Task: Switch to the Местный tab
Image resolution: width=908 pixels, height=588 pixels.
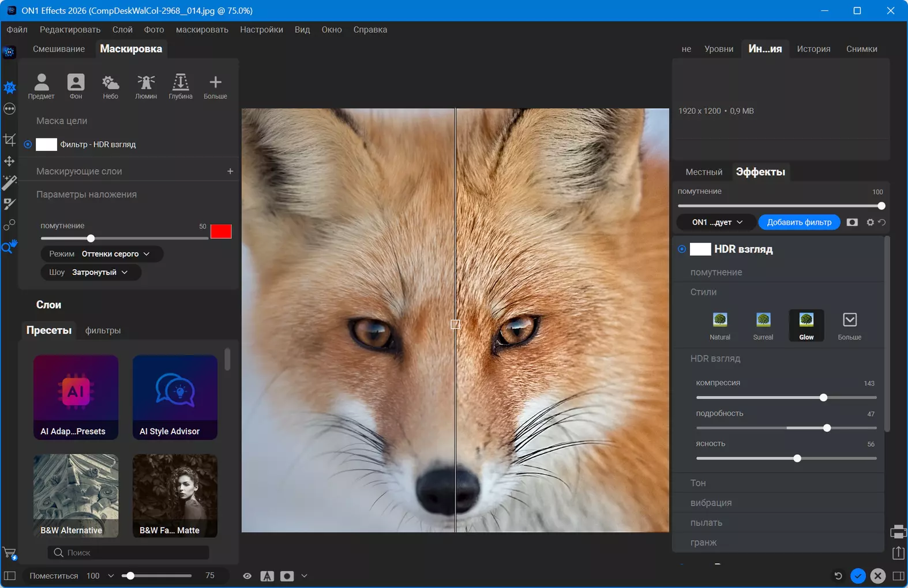Action: (704, 172)
